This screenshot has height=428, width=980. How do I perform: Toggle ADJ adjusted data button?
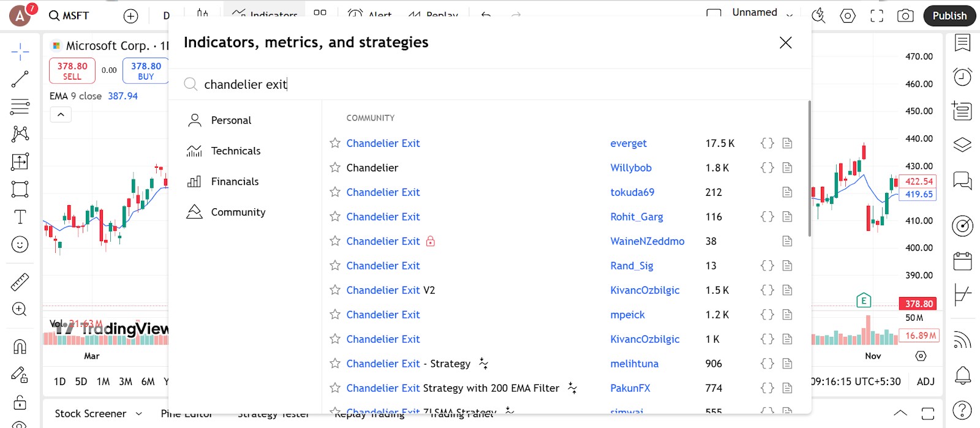coord(925,381)
